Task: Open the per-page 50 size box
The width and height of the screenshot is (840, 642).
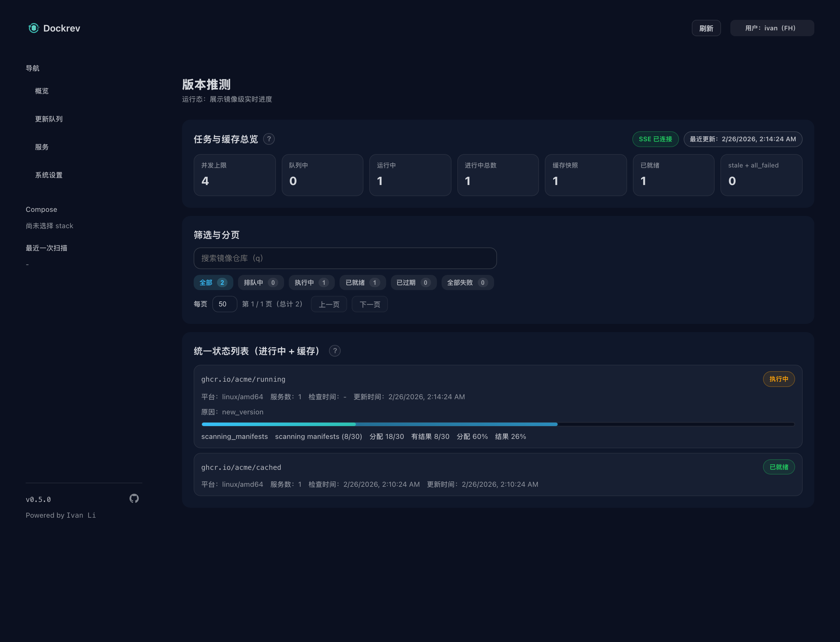Action: [x=225, y=304]
